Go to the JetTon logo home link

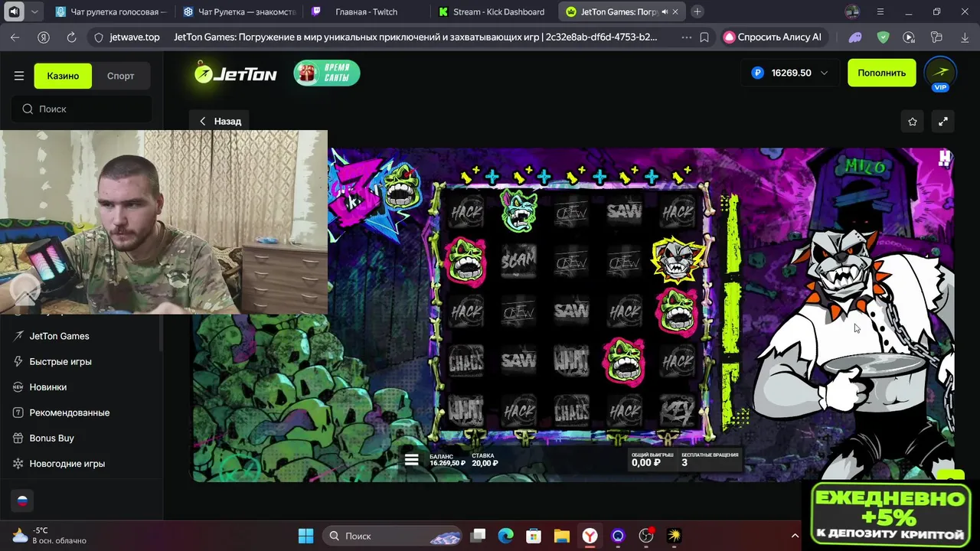point(235,73)
